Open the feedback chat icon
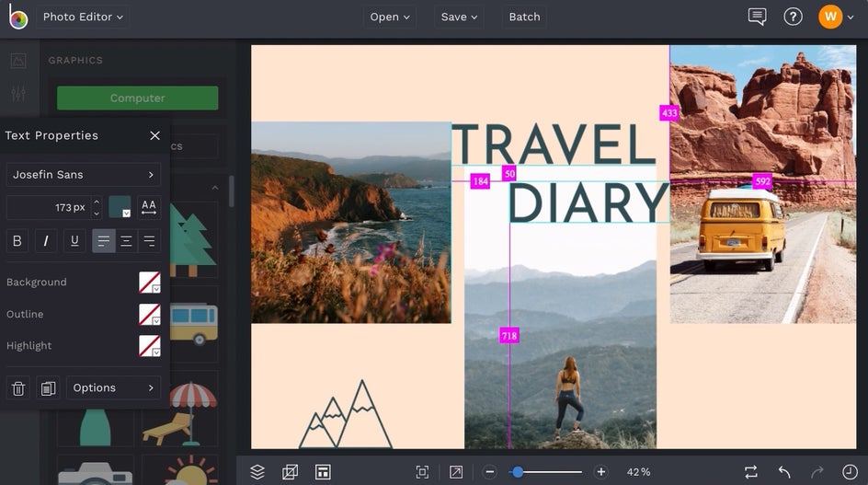The height and width of the screenshot is (485, 868). (757, 17)
